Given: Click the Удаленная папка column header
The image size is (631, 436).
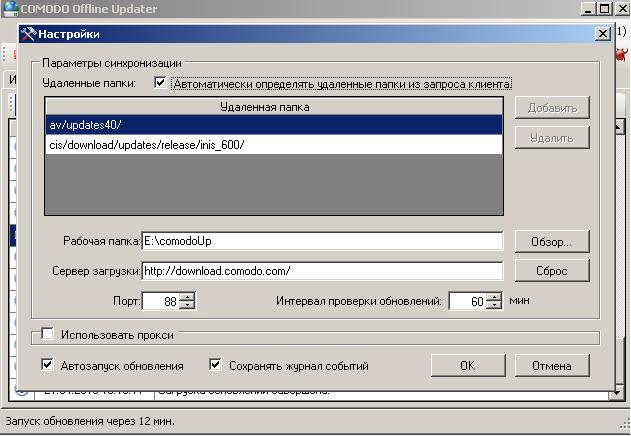Looking at the screenshot, I should (x=274, y=107).
